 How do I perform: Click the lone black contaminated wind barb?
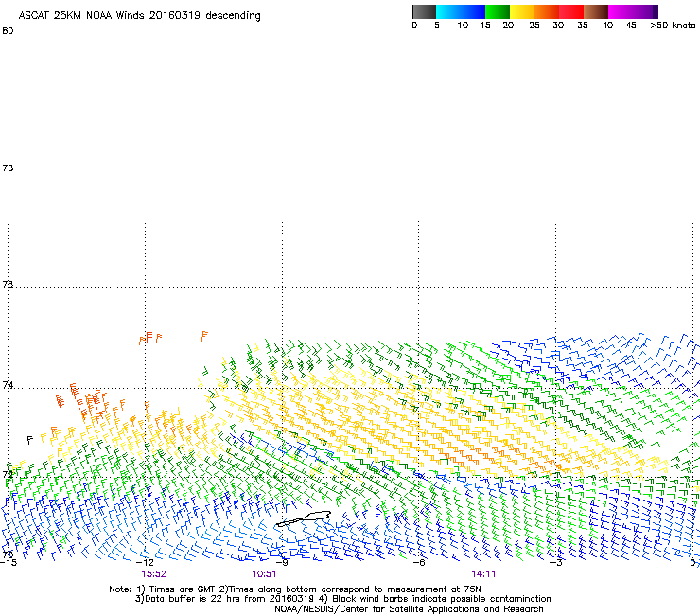pos(30,440)
